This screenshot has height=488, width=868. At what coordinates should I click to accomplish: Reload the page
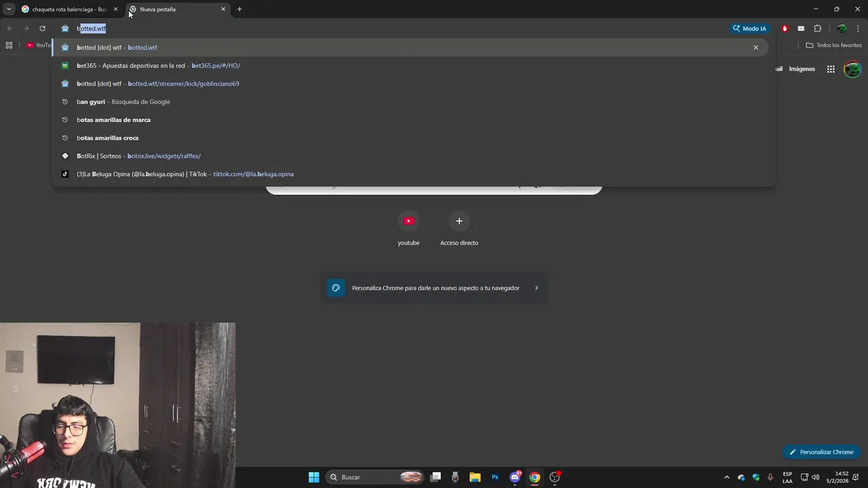pyautogui.click(x=42, y=28)
